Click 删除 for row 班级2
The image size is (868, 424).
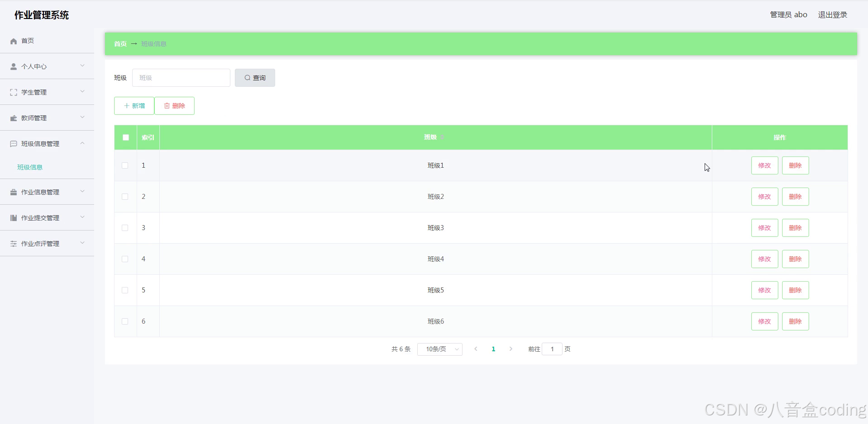(x=795, y=197)
